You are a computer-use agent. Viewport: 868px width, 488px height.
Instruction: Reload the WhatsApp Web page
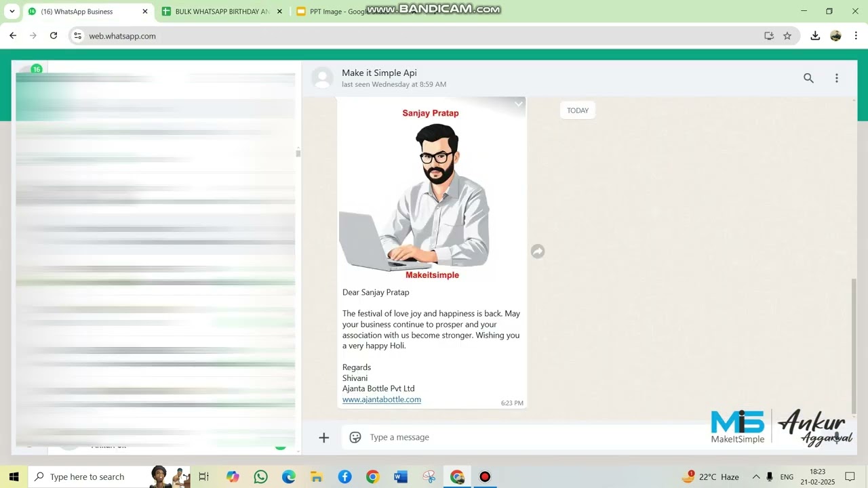[54, 36]
